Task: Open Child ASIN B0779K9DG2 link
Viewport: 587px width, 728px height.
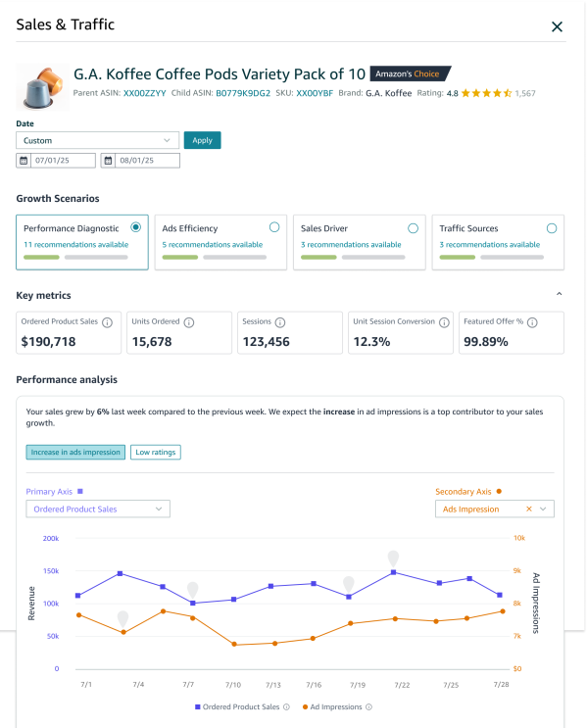Action: (243, 93)
